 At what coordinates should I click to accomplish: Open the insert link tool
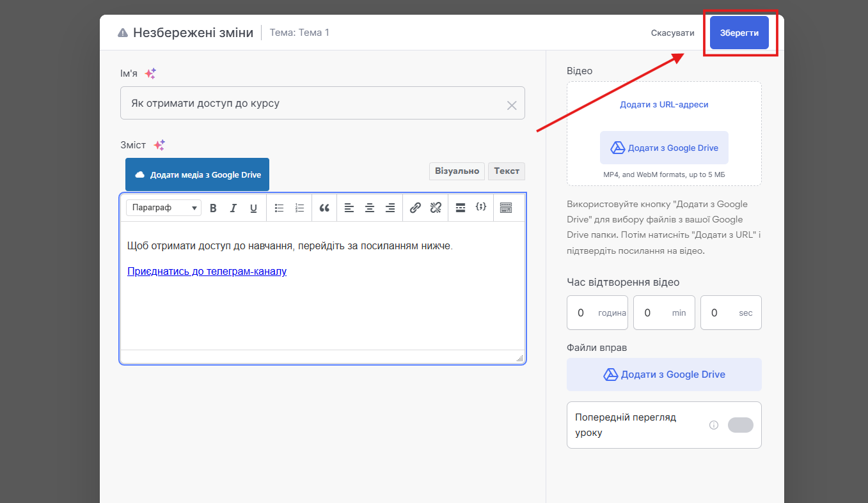click(x=415, y=208)
